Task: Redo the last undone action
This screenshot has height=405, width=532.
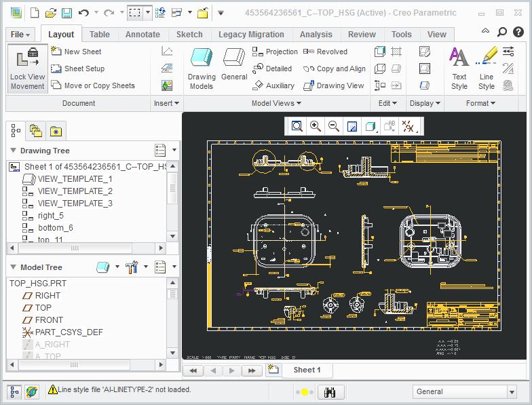Action: coord(109,13)
